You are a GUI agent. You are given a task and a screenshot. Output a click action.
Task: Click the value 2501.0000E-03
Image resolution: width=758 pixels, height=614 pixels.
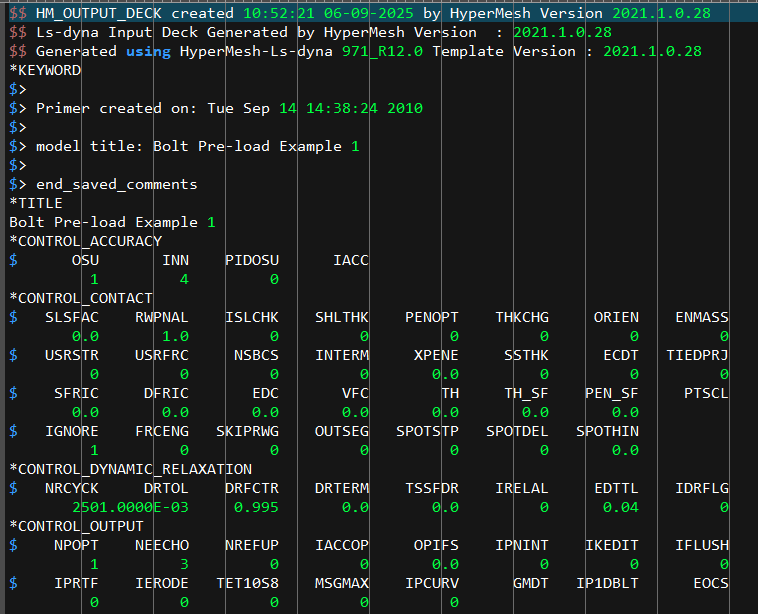click(x=131, y=507)
